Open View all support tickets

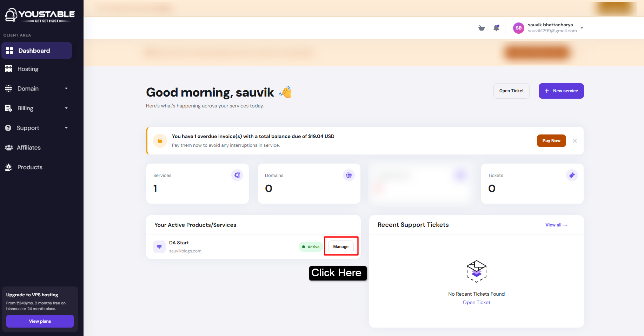556,225
